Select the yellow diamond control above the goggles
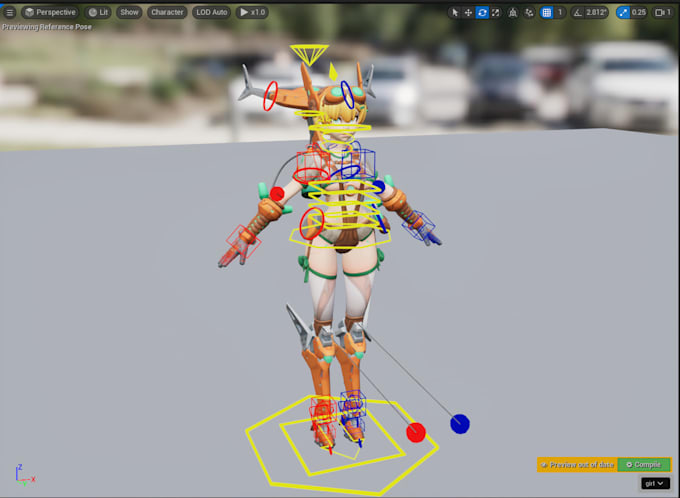This screenshot has width=680, height=498. pyautogui.click(x=333, y=72)
